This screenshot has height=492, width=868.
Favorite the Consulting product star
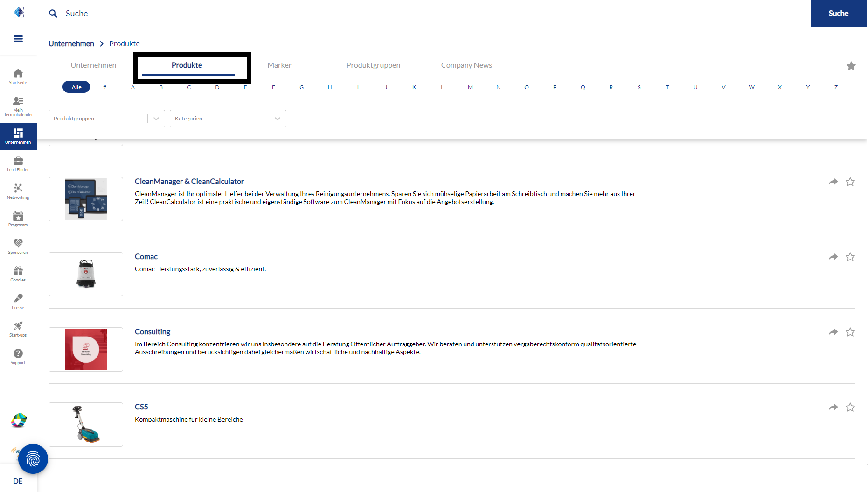[850, 332]
